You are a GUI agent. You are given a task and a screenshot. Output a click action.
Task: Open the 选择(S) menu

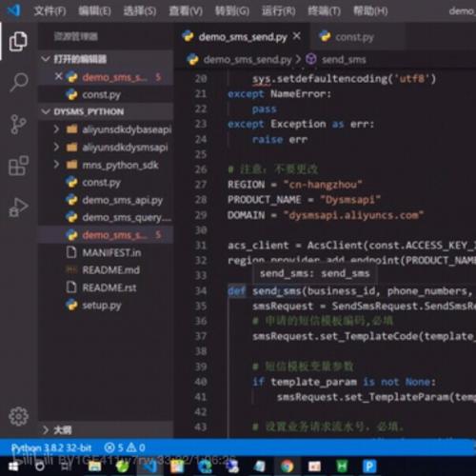[140, 11]
